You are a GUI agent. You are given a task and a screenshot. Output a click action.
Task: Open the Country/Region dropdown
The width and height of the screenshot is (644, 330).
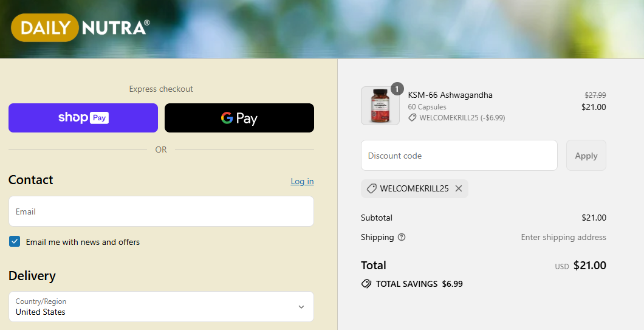(x=161, y=306)
